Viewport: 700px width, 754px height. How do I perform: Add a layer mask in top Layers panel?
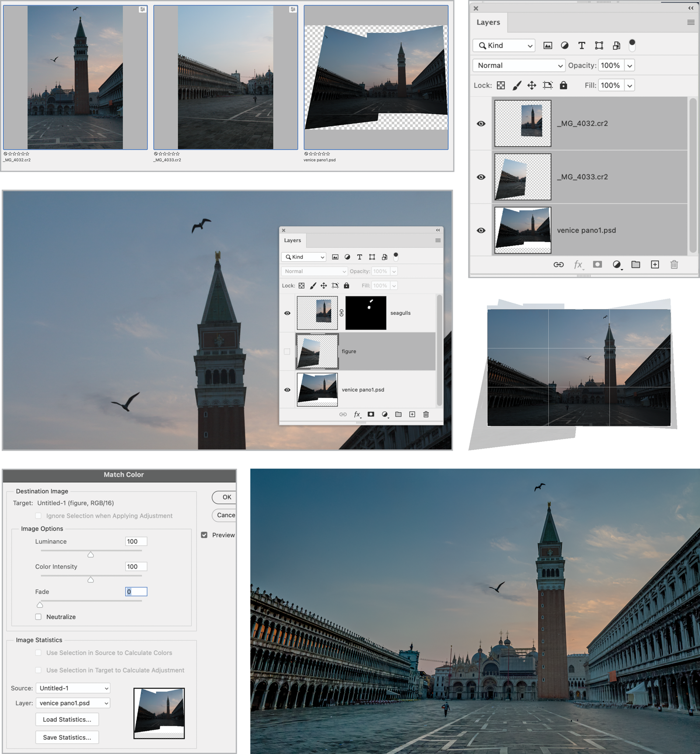[597, 265]
